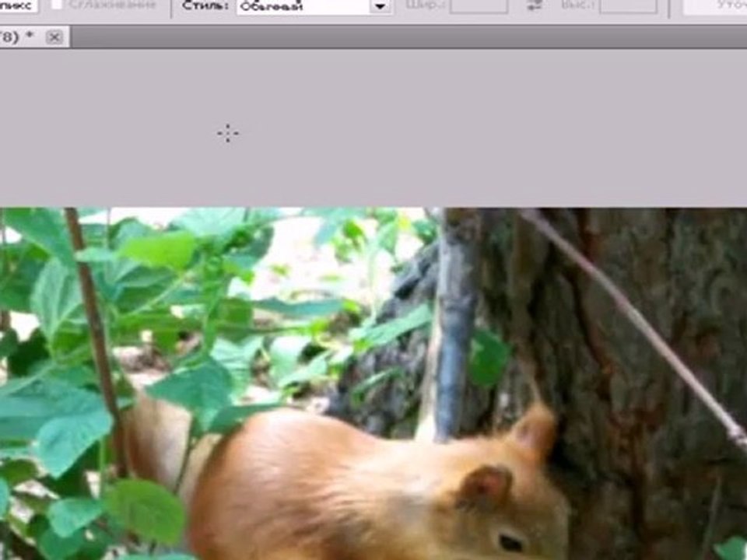Viewport: 747px width, 560px height.
Task: Click the Выс. height input field
Action: tap(629, 5)
